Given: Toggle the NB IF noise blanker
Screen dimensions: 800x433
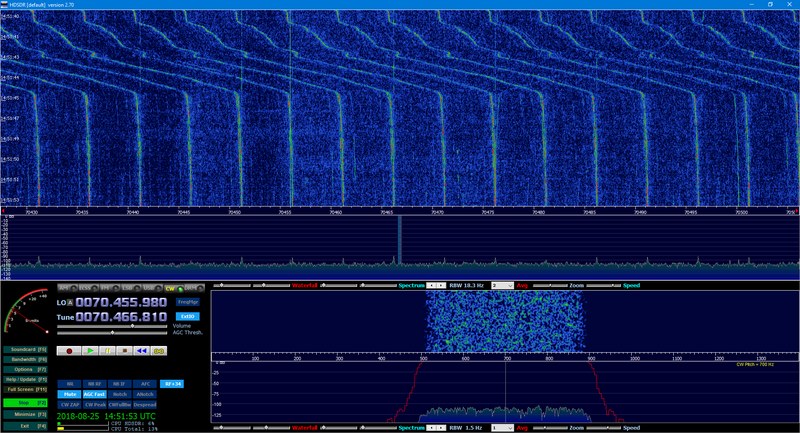Looking at the screenshot, I should point(119,384).
